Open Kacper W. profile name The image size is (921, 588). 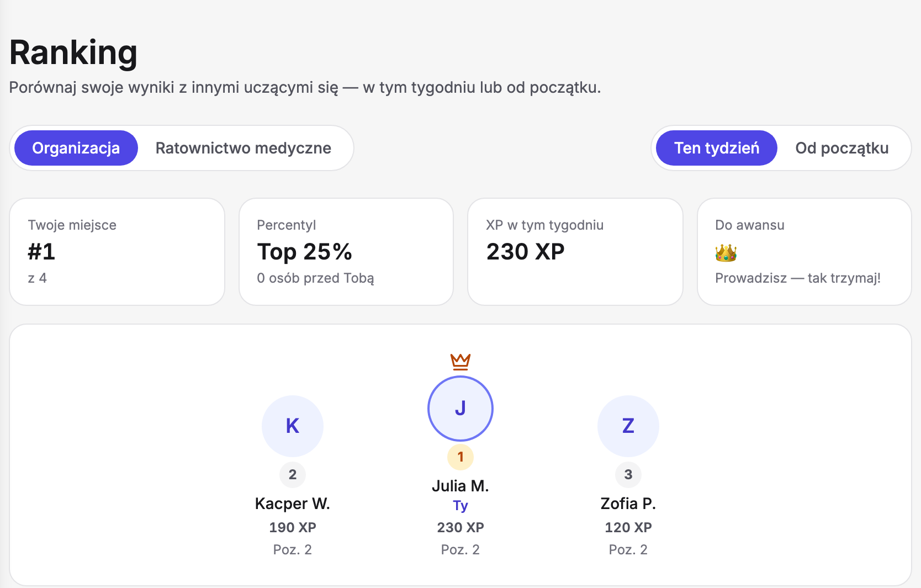click(x=293, y=504)
